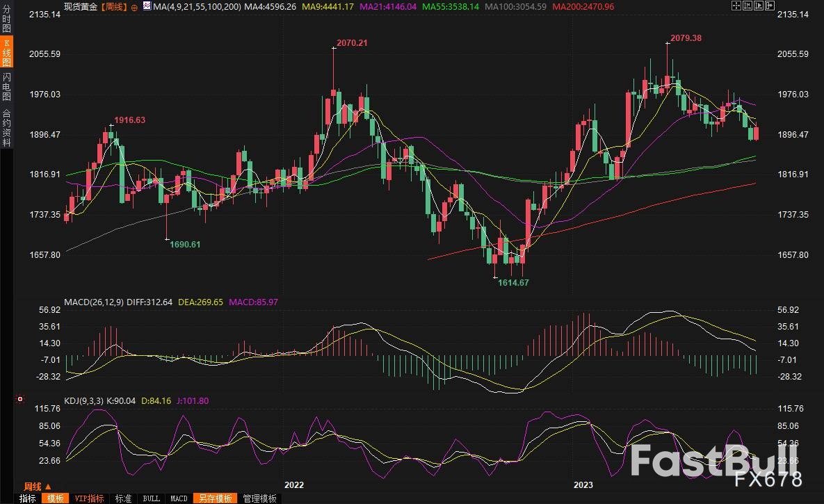This screenshot has width=824, height=504.
Task: Click the jump-to-start chart icon
Action: (748, 6)
